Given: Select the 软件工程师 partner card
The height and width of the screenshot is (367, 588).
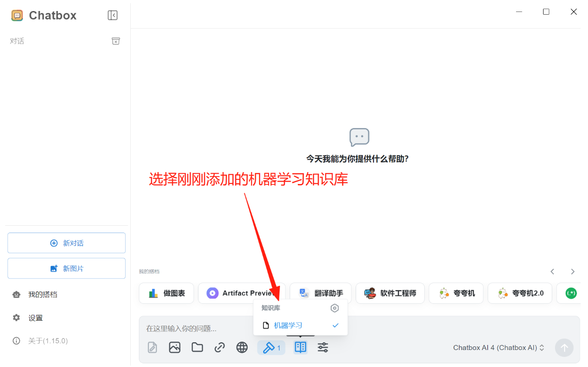Looking at the screenshot, I should click(x=390, y=293).
